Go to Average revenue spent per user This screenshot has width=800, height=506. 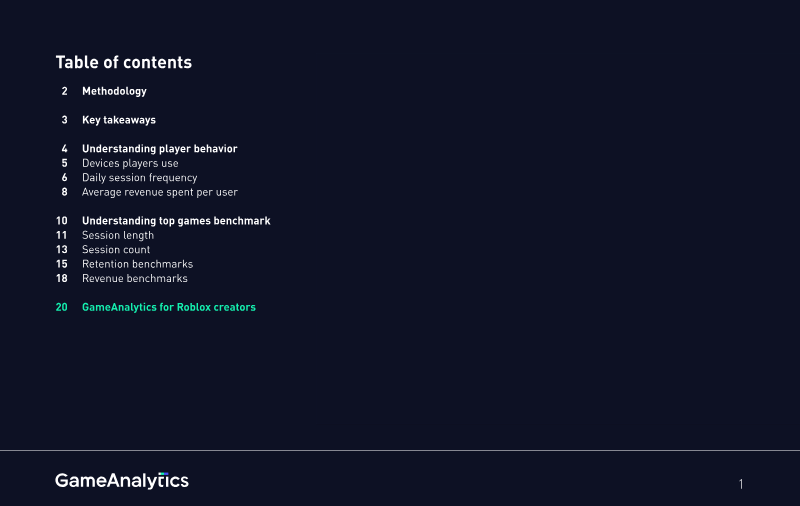pos(159,192)
